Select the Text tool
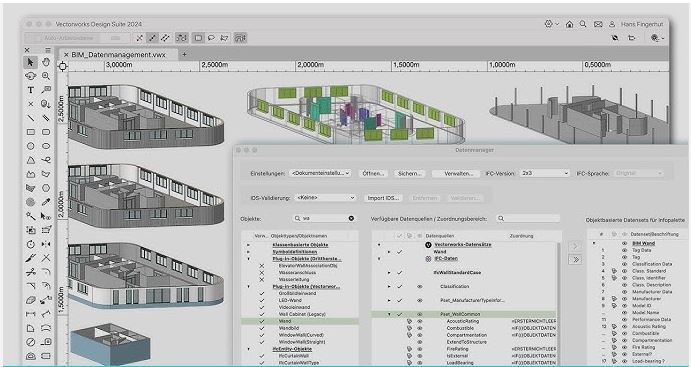691x367 pixels. point(30,90)
